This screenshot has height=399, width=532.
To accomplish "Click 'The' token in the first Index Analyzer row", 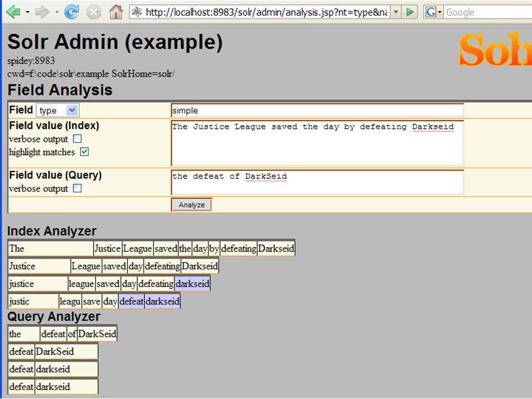I will tap(50, 248).
